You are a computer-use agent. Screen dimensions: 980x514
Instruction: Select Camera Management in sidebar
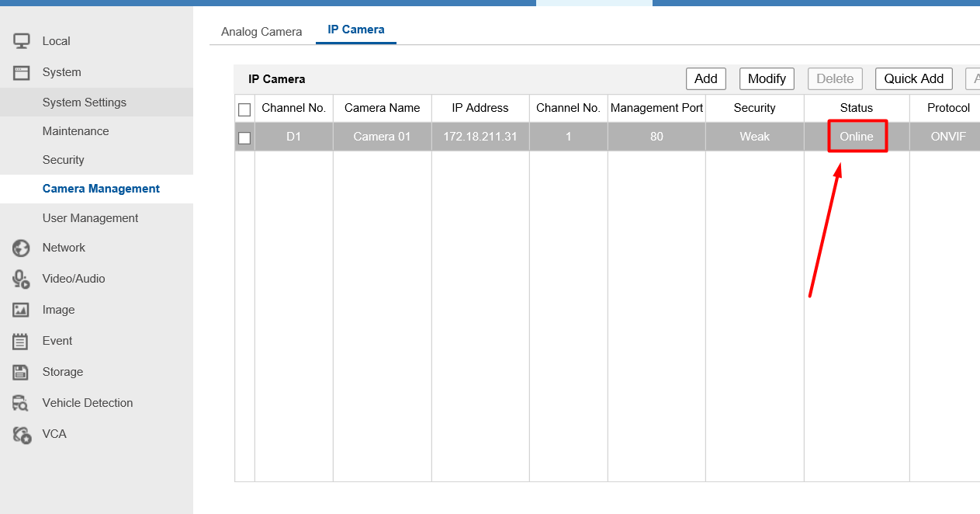pos(101,189)
